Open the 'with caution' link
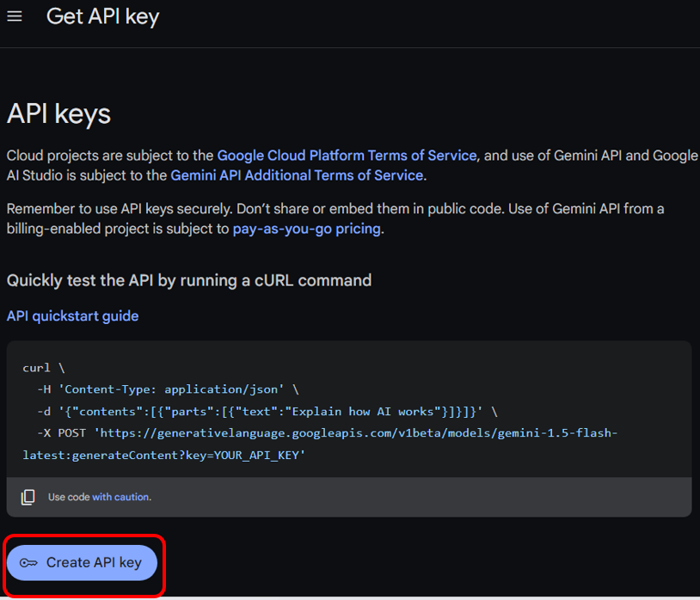The height and width of the screenshot is (600, 700). (x=120, y=497)
